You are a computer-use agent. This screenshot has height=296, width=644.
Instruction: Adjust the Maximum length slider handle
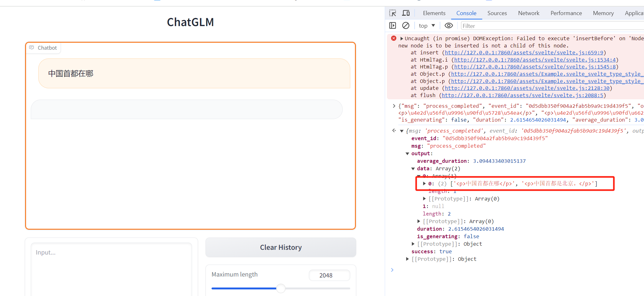[281, 288]
